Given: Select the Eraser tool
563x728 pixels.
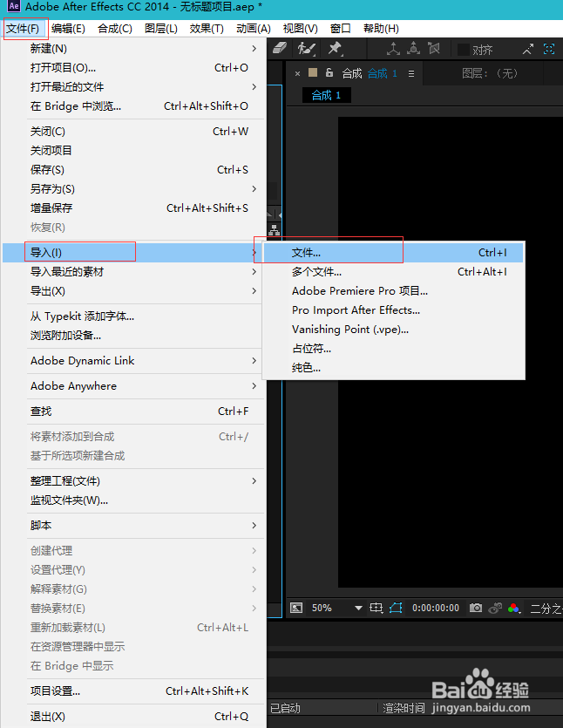Looking at the screenshot, I should click(x=280, y=48).
